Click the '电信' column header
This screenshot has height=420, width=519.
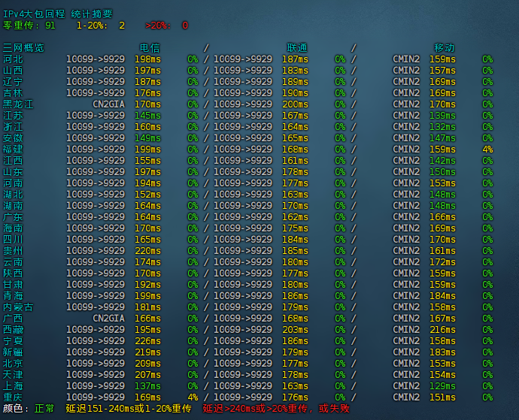150,48
